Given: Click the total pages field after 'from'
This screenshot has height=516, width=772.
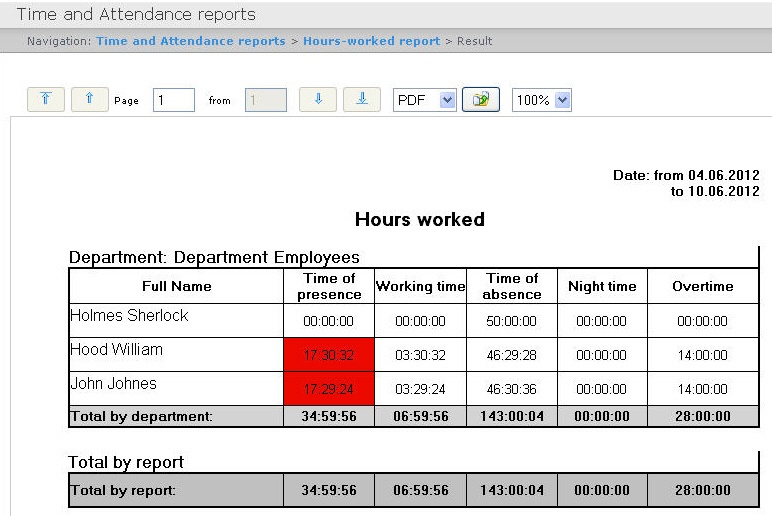Looking at the screenshot, I should (x=265, y=100).
